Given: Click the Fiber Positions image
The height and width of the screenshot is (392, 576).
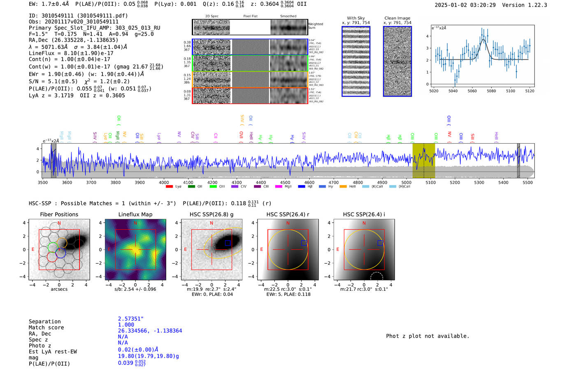Looking at the screenshot, I should click(59, 249).
